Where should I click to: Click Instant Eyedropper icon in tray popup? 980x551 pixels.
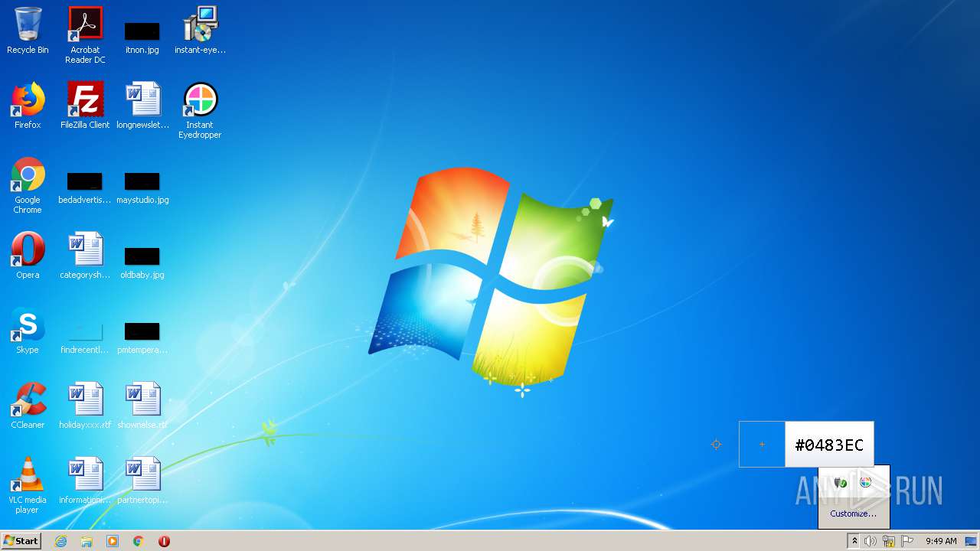(865, 482)
